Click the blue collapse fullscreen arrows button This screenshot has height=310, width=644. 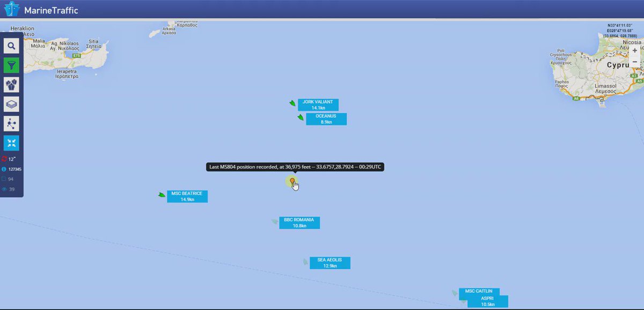coord(11,143)
